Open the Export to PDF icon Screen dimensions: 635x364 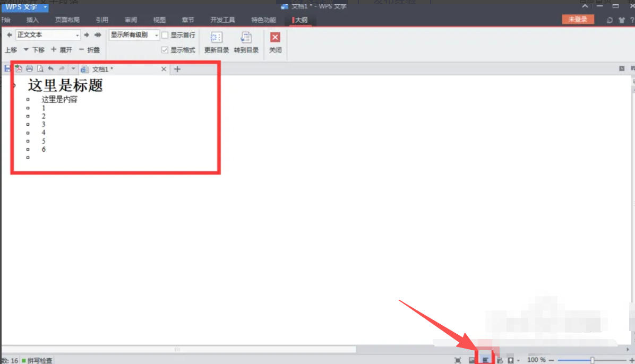tap(18, 68)
